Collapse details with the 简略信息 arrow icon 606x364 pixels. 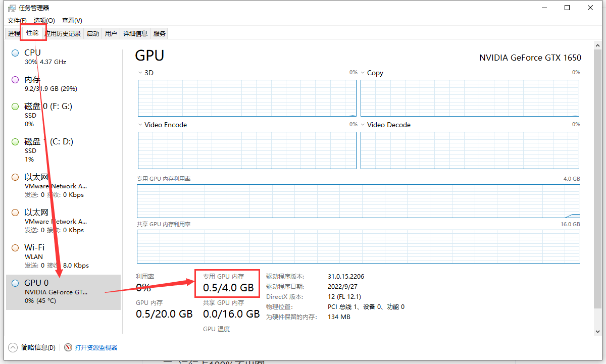click(13, 347)
